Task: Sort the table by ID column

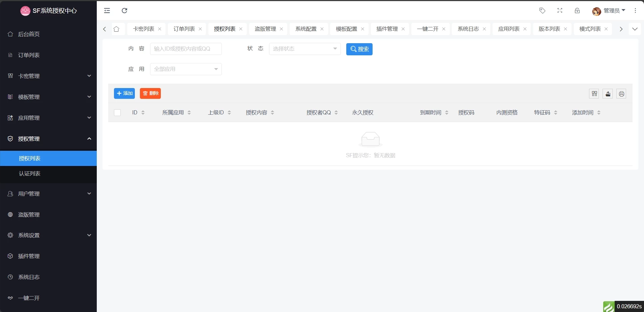Action: tap(143, 113)
